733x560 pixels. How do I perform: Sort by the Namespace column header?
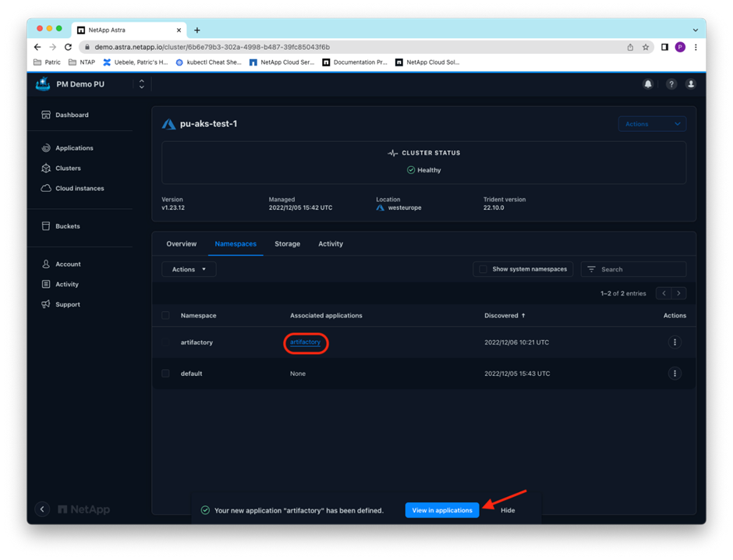tap(199, 316)
